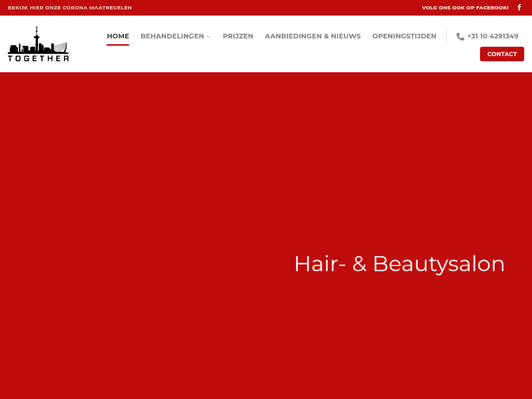
Task: Click the Facebook icon in top bar
Action: (519, 8)
